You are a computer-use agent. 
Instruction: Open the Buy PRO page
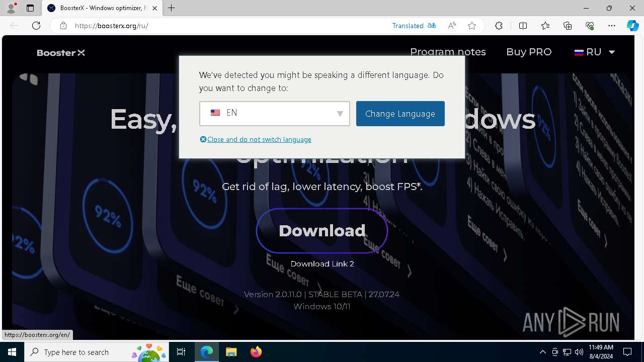(x=529, y=52)
